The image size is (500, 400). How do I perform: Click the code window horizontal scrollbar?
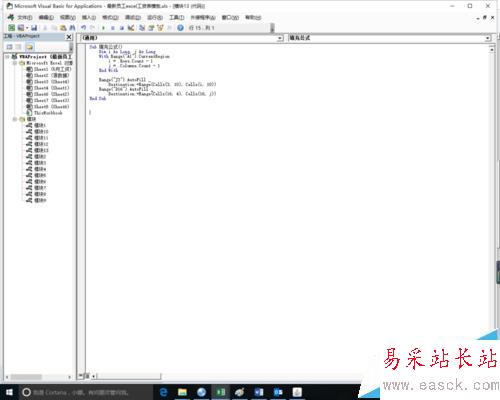point(129,376)
